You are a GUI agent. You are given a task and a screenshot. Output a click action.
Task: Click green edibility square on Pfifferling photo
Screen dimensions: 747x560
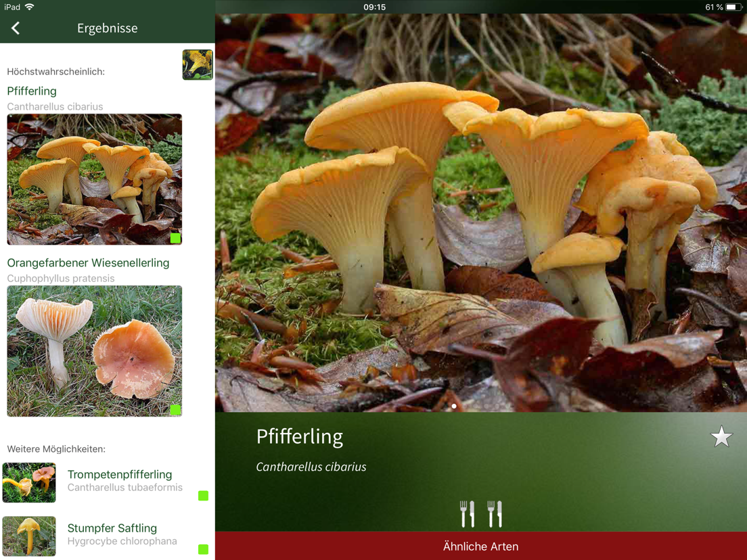(175, 238)
